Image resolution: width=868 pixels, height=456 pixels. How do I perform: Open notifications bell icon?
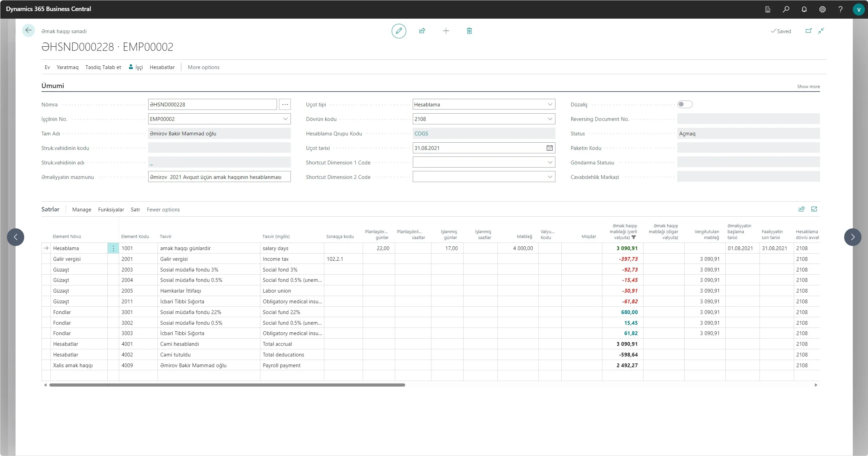point(804,9)
